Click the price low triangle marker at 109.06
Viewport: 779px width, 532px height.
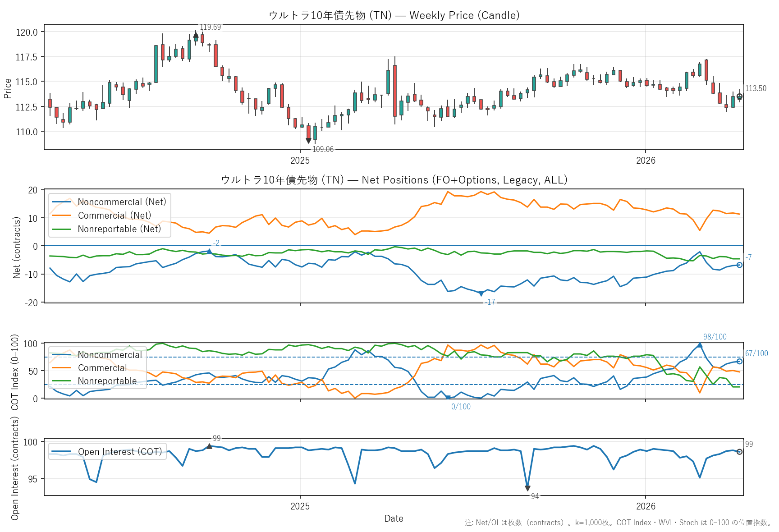pyautogui.click(x=308, y=141)
